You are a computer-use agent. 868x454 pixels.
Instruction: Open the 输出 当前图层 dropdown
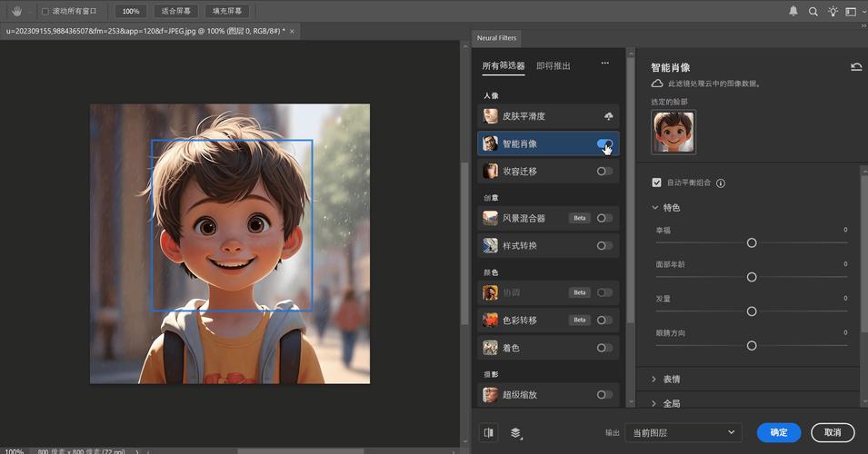pos(683,433)
